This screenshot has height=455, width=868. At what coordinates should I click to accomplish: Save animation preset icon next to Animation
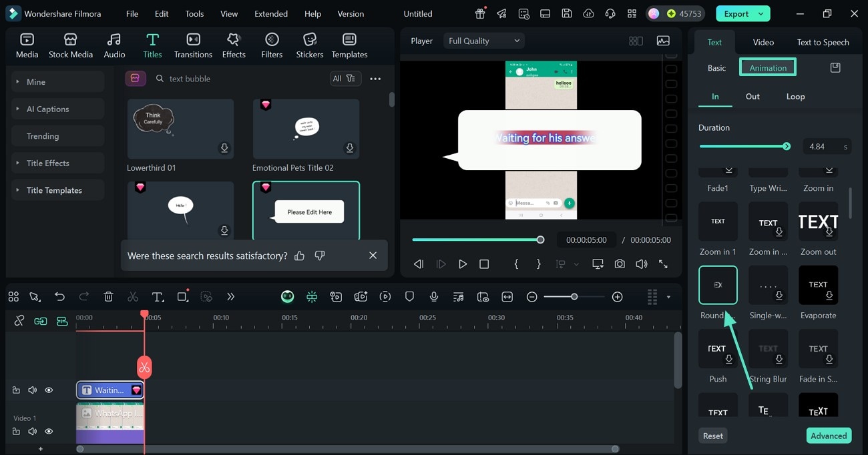(835, 67)
